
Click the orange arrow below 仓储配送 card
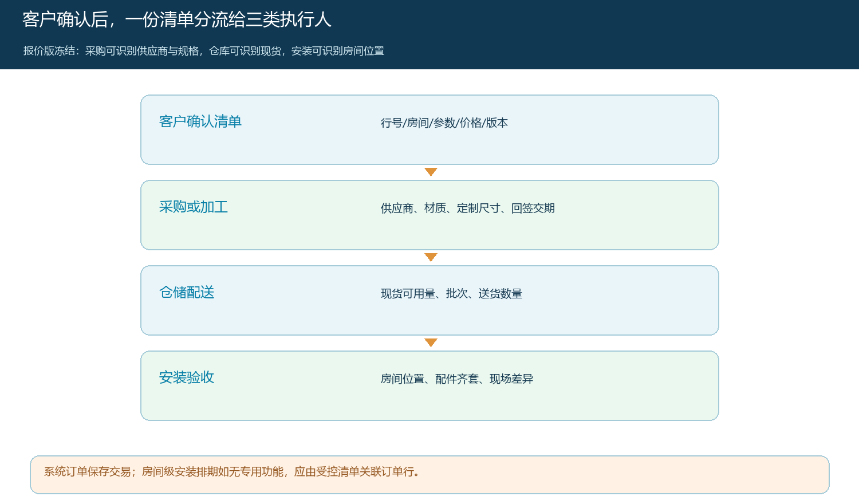[431, 342]
